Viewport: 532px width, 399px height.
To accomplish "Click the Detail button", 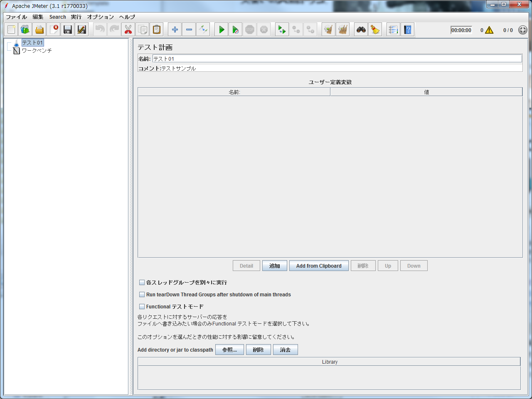I will [246, 266].
